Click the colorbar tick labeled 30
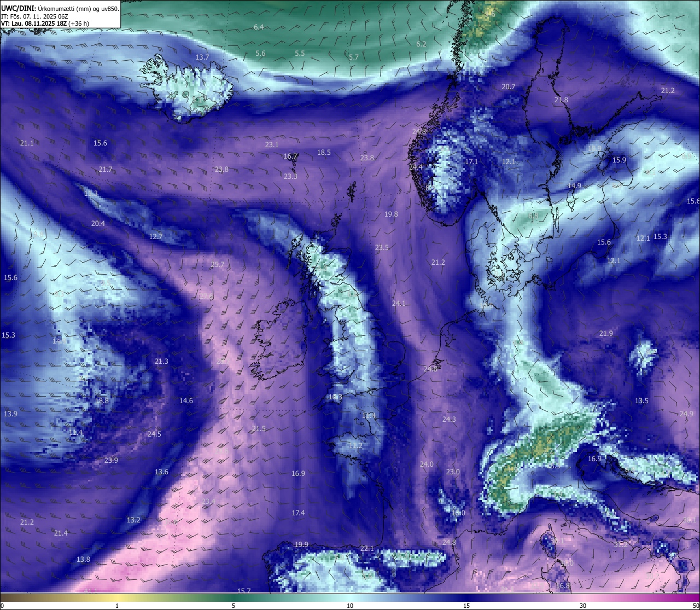Image resolution: width=700 pixels, height=610 pixels. (583, 606)
